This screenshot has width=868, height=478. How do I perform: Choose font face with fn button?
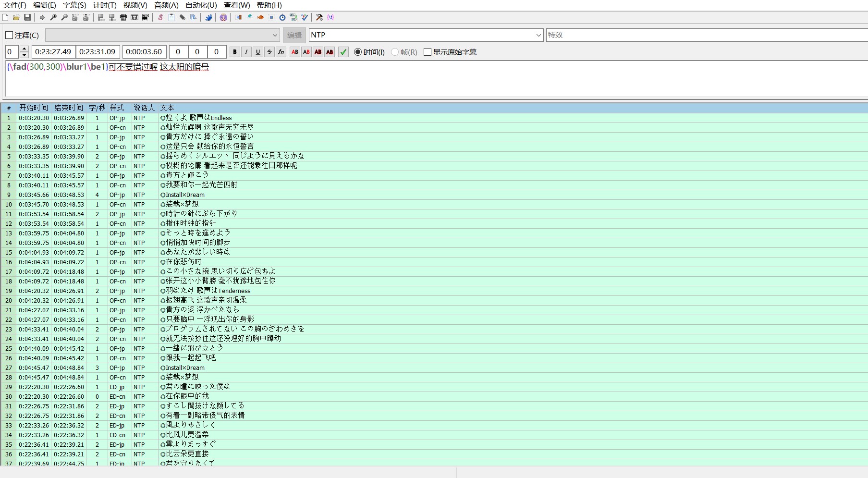coord(281,52)
